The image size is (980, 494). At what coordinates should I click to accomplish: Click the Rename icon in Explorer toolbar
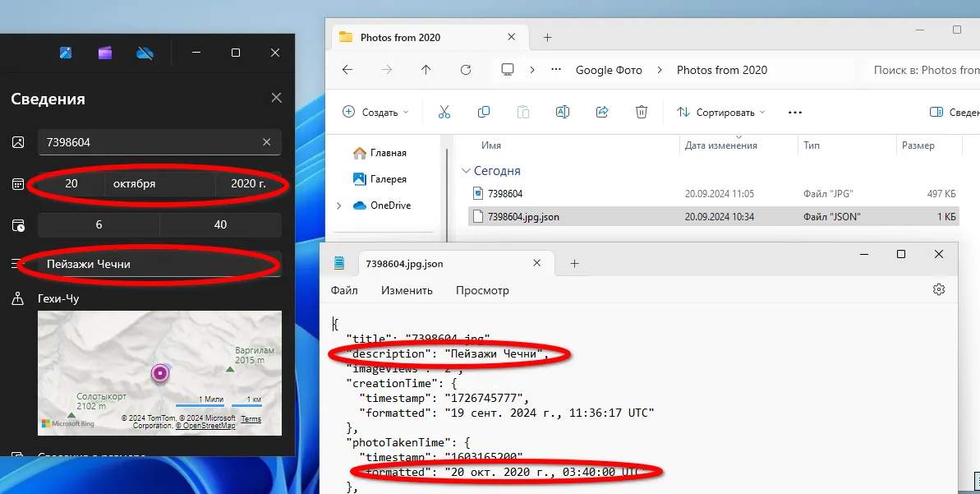pos(563,112)
